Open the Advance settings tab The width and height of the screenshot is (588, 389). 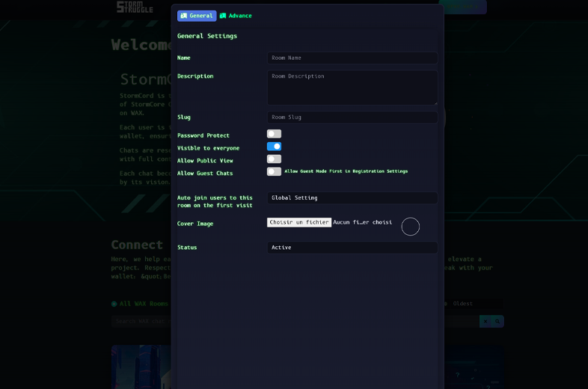[236, 16]
